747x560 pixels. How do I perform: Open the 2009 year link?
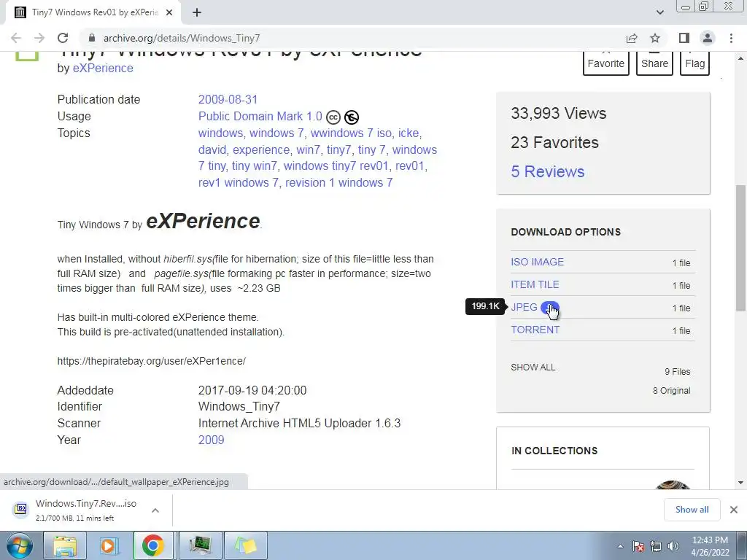click(x=211, y=440)
